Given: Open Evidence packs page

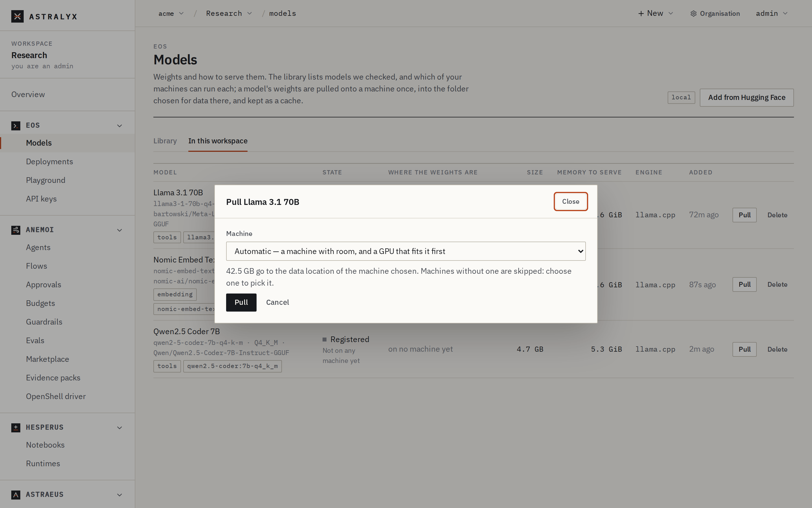Looking at the screenshot, I should [x=53, y=378].
